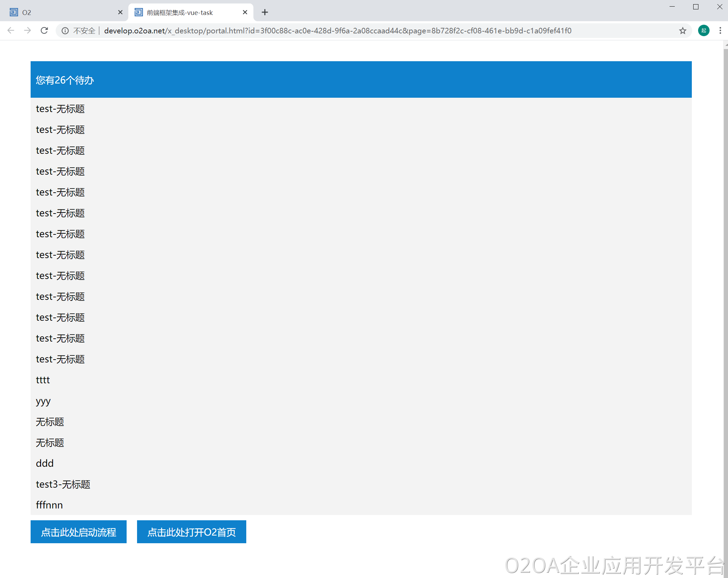
Task: Click the browser reload page icon
Action: [x=44, y=31]
